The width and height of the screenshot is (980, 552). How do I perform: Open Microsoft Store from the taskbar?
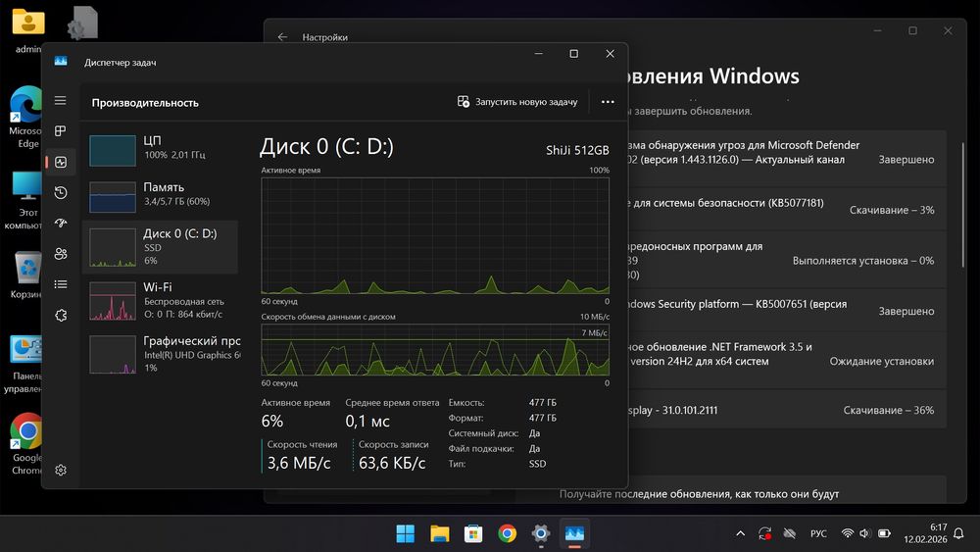(x=473, y=534)
